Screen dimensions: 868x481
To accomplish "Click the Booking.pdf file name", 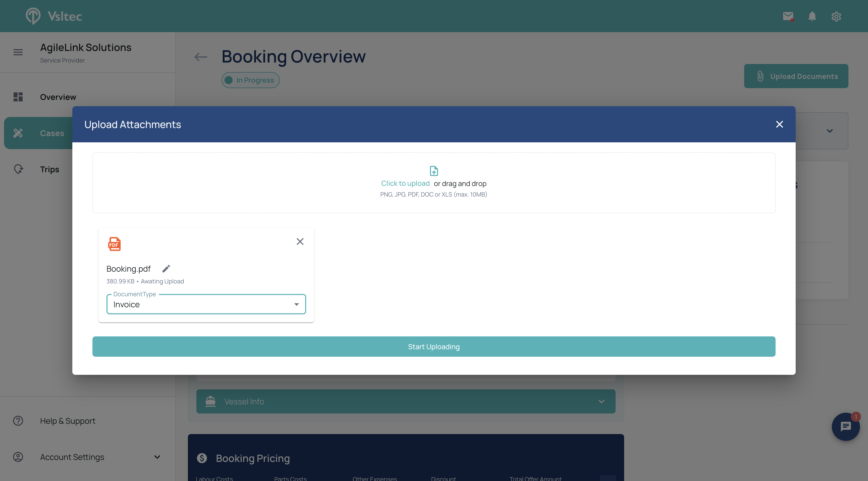I will 128,269.
